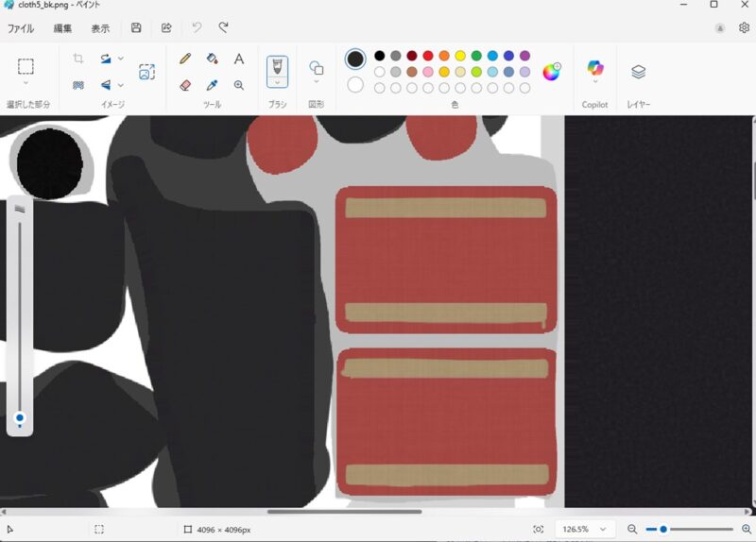Viewport: 756px width, 542px height.
Task: Select the Magnifier tool
Action: (x=239, y=85)
